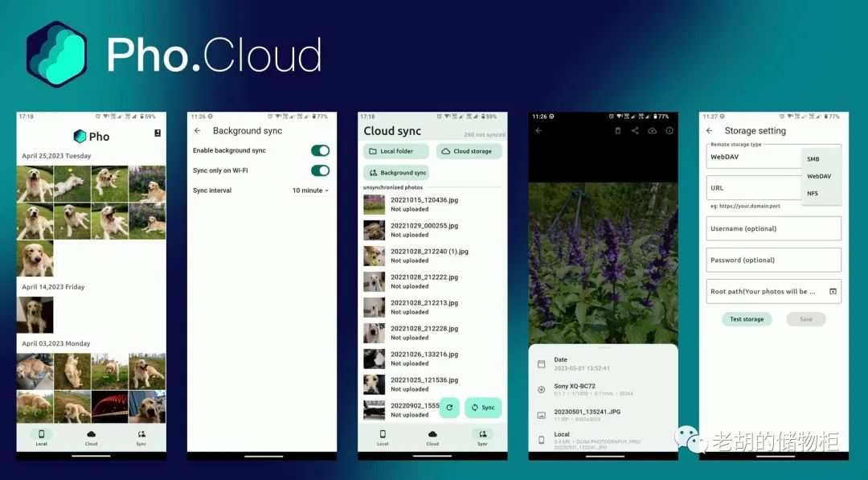Toggle Sync only on Wi-Fi switch
Viewport: 868px width, 480px height.
click(320, 170)
